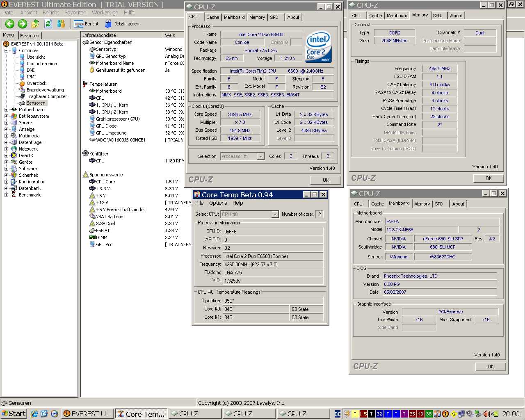Open the Select CPU dropdown in Core Temp
Viewport: 525px width, 420px height.
(x=275, y=215)
